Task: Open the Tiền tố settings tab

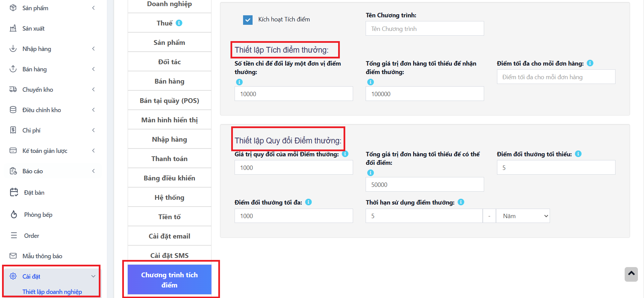Action: [x=169, y=217]
